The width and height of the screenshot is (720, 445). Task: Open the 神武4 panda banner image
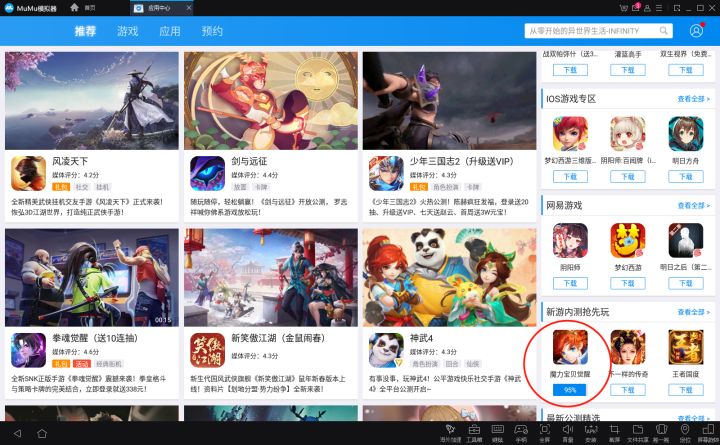pyautogui.click(x=450, y=277)
